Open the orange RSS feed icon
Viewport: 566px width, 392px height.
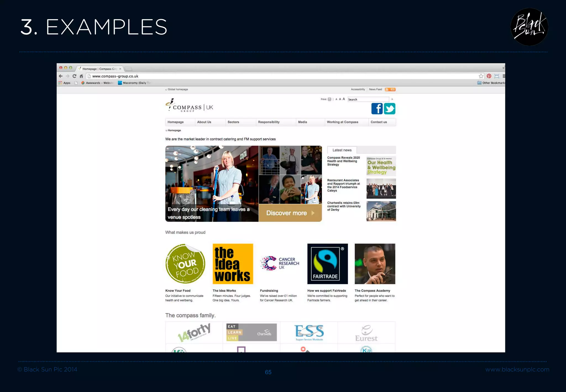(390, 89)
